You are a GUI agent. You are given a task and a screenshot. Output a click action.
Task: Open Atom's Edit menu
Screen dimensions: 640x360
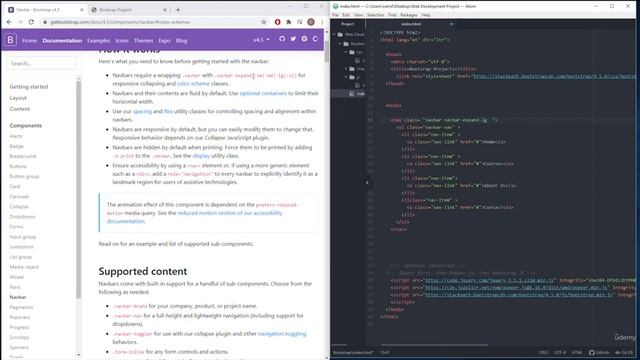pos(346,15)
